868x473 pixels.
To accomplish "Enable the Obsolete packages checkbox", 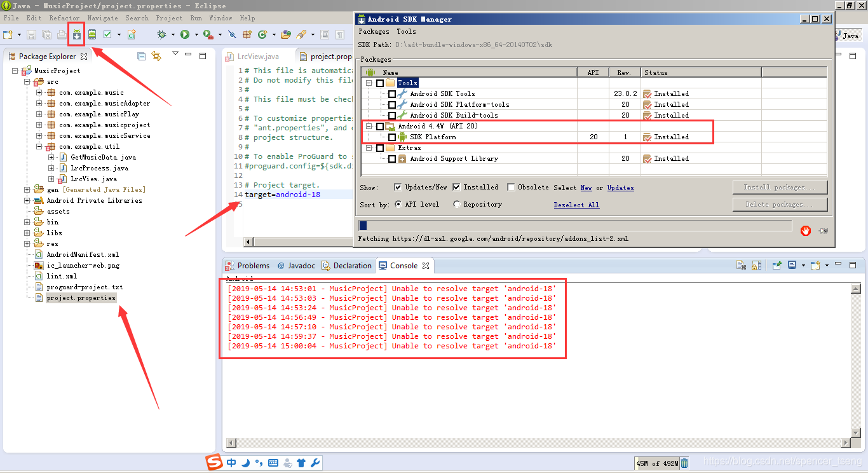I will 511,187.
